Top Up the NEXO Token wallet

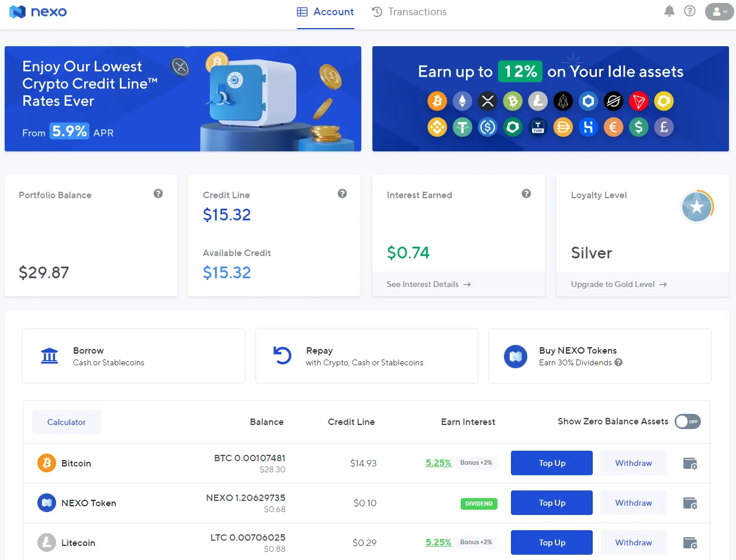click(552, 503)
